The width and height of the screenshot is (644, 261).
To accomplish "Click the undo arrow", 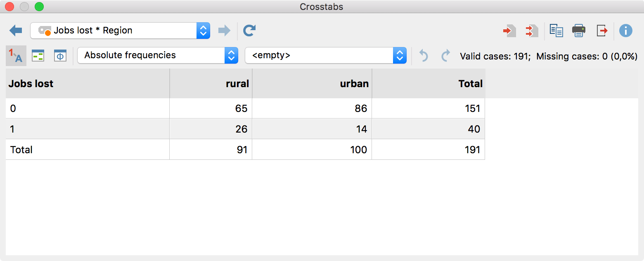I will click(424, 56).
